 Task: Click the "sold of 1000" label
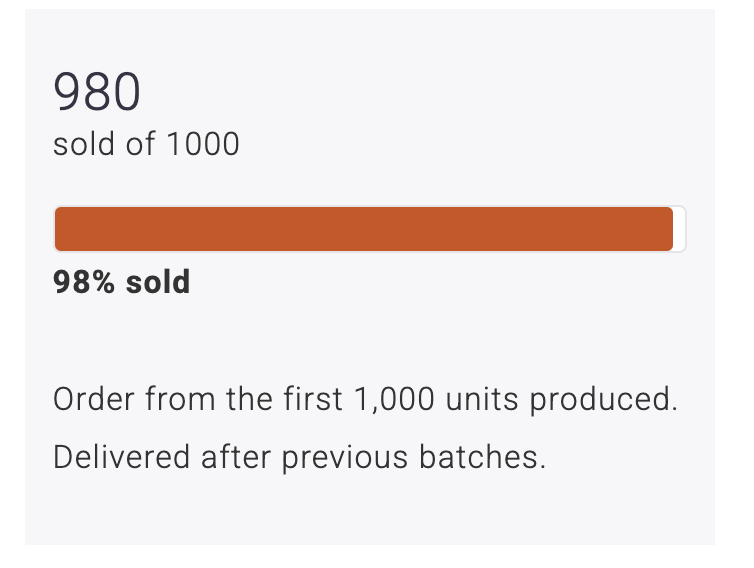[x=146, y=144]
